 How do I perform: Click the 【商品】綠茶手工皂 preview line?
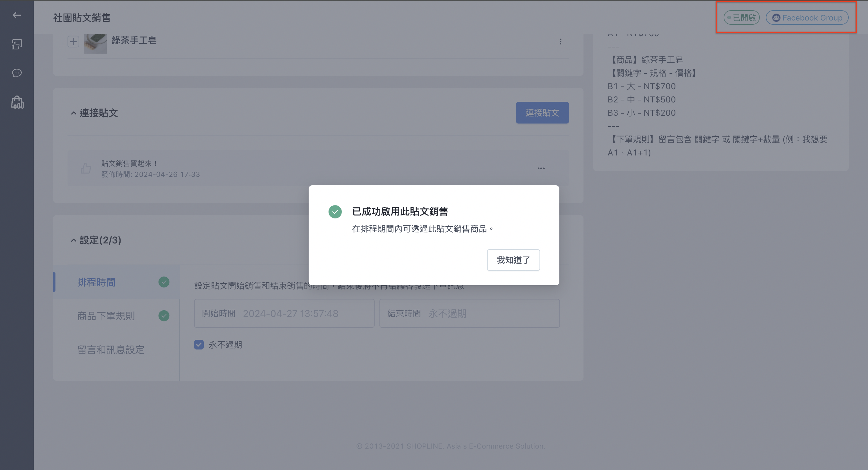pos(646,60)
